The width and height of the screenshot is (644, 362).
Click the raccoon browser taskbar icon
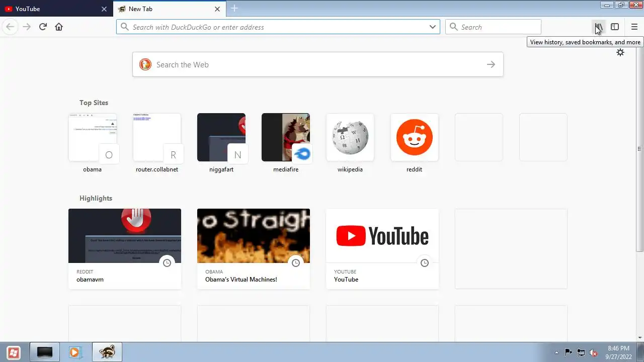[107, 352]
